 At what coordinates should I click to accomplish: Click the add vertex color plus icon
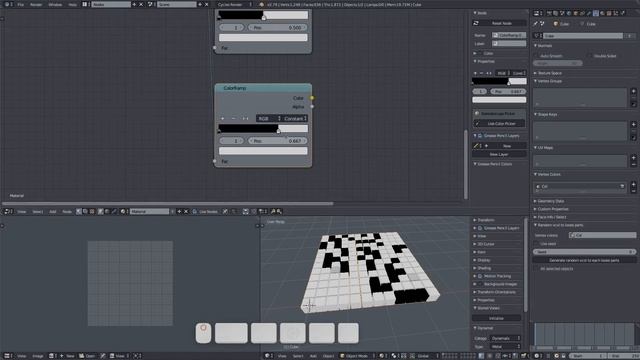(633, 184)
